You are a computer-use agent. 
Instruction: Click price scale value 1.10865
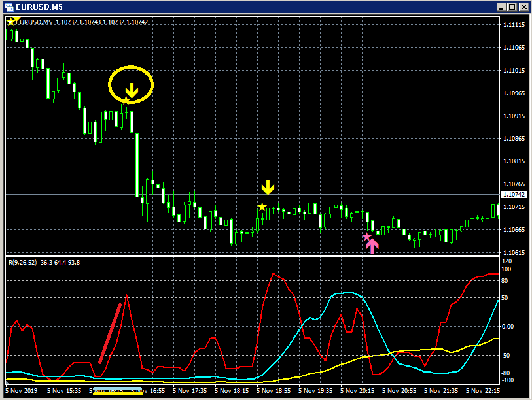514,139
